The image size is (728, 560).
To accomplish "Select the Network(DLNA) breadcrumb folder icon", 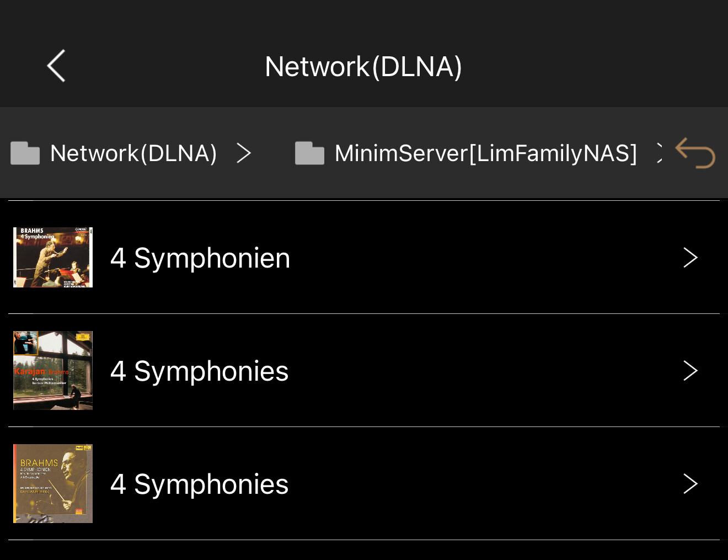I will (x=25, y=153).
